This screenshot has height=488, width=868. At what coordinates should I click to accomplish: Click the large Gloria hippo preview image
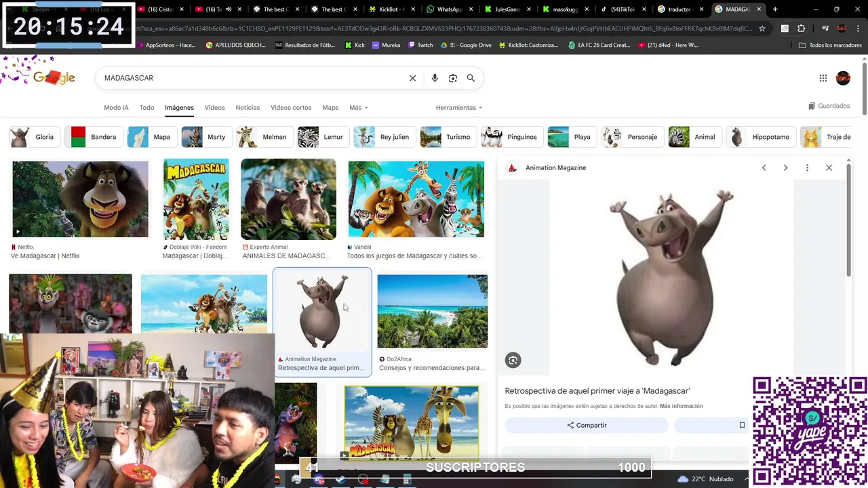tap(671, 278)
